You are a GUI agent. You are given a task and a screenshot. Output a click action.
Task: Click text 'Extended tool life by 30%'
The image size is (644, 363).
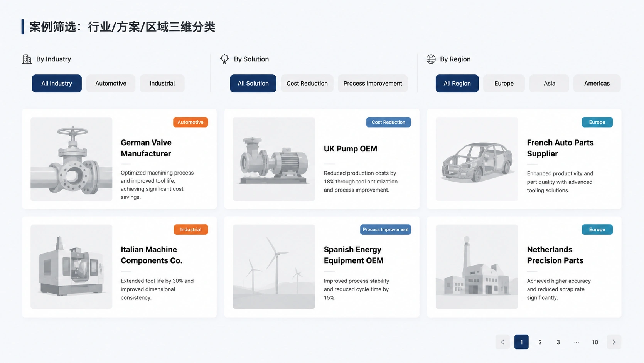point(152,281)
